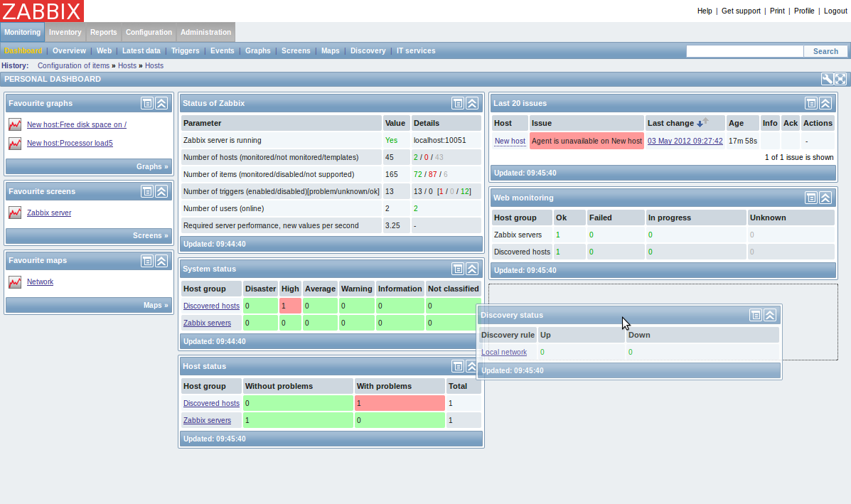Toggle fullscreen dashboard mode icon

pyautogui.click(x=840, y=79)
